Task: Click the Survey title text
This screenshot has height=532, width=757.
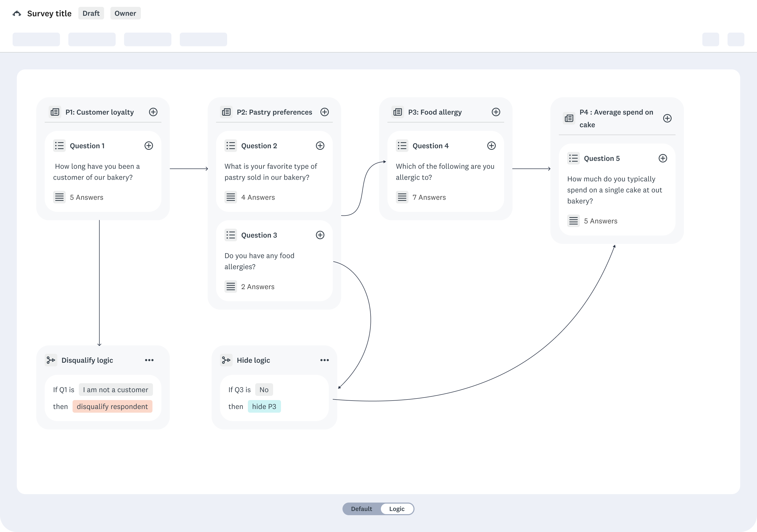Action: pyautogui.click(x=49, y=13)
